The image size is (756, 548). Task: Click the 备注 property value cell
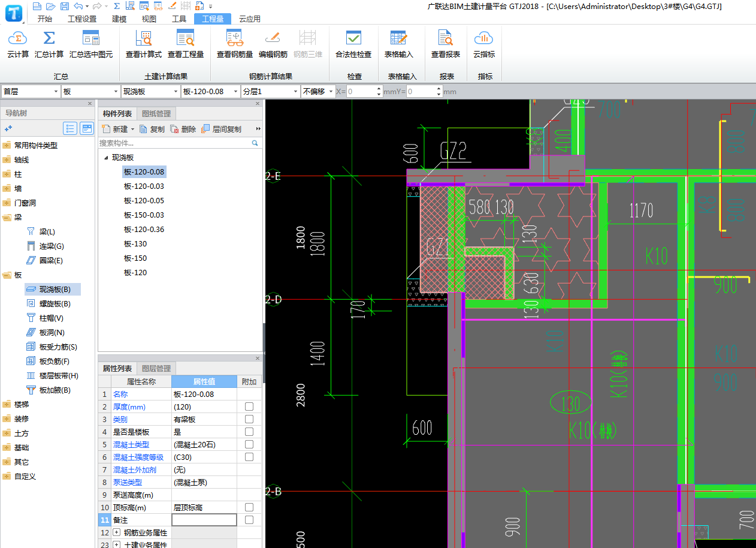(x=204, y=520)
